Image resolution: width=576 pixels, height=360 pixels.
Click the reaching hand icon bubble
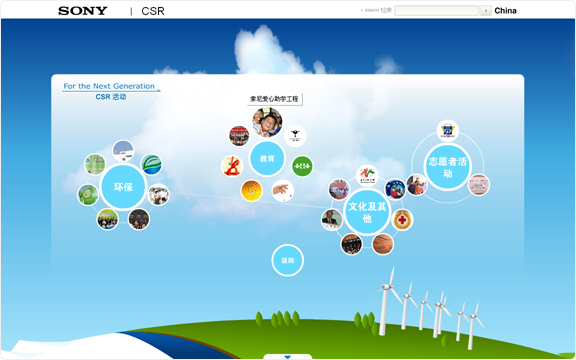(x=283, y=191)
